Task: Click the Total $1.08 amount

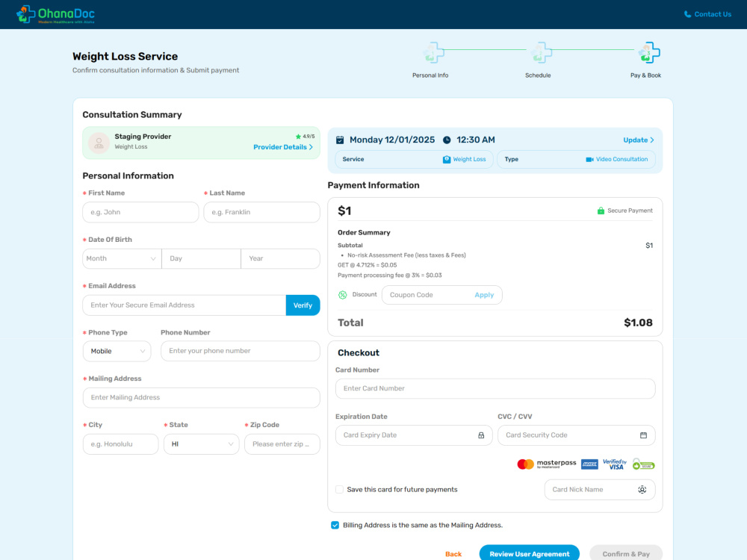Action: pyautogui.click(x=639, y=323)
